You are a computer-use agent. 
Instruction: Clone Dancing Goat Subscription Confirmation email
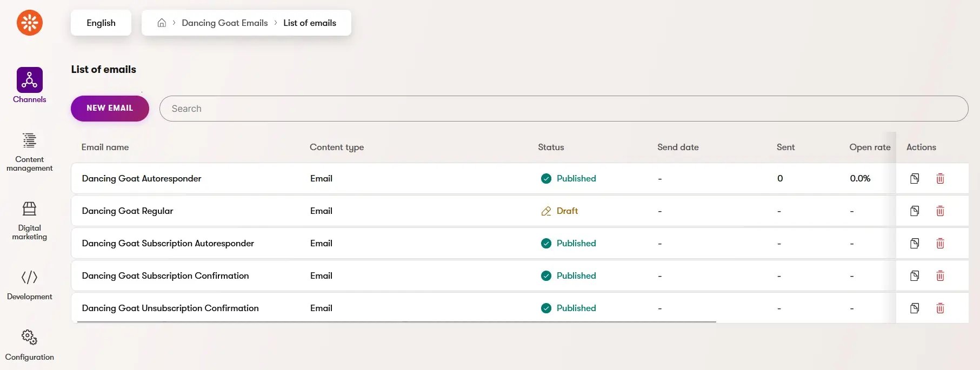pyautogui.click(x=915, y=275)
